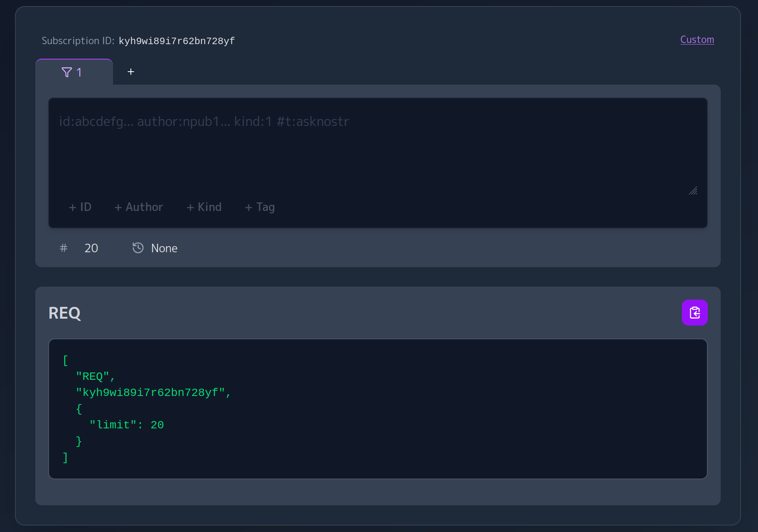Click the Subscription ID value text
Screen dimensions: 758x532
tap(177, 41)
